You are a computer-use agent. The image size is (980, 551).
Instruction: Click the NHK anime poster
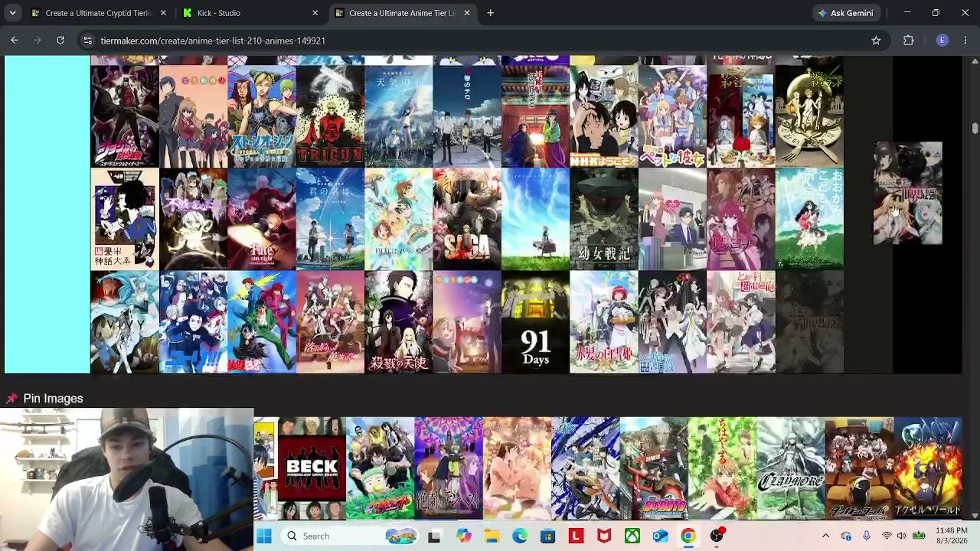[x=604, y=116]
